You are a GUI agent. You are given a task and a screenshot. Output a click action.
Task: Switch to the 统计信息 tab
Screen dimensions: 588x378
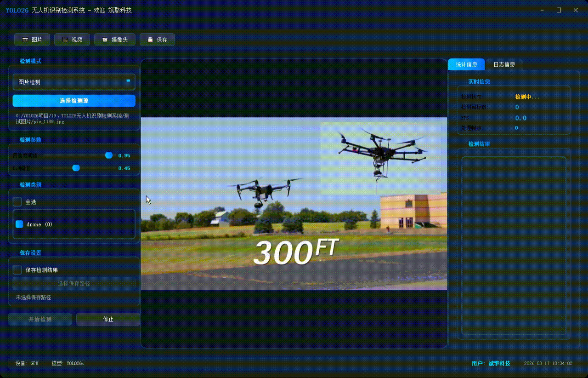pos(466,64)
